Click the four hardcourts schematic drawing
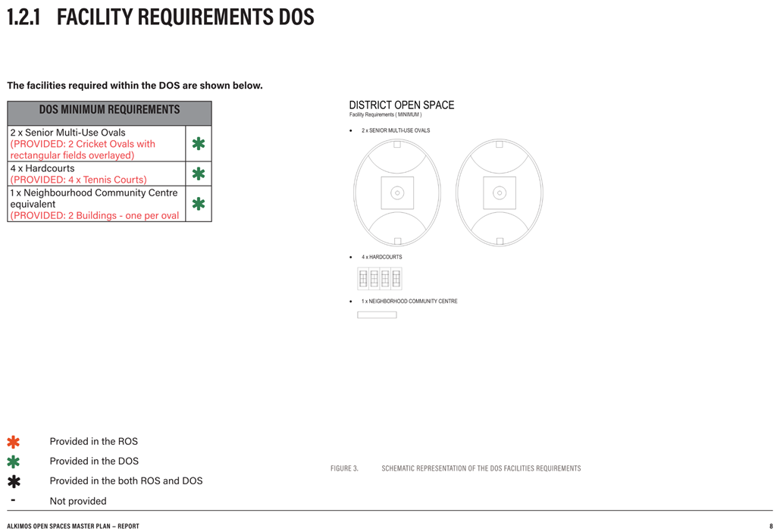The image size is (780, 532). (380, 279)
